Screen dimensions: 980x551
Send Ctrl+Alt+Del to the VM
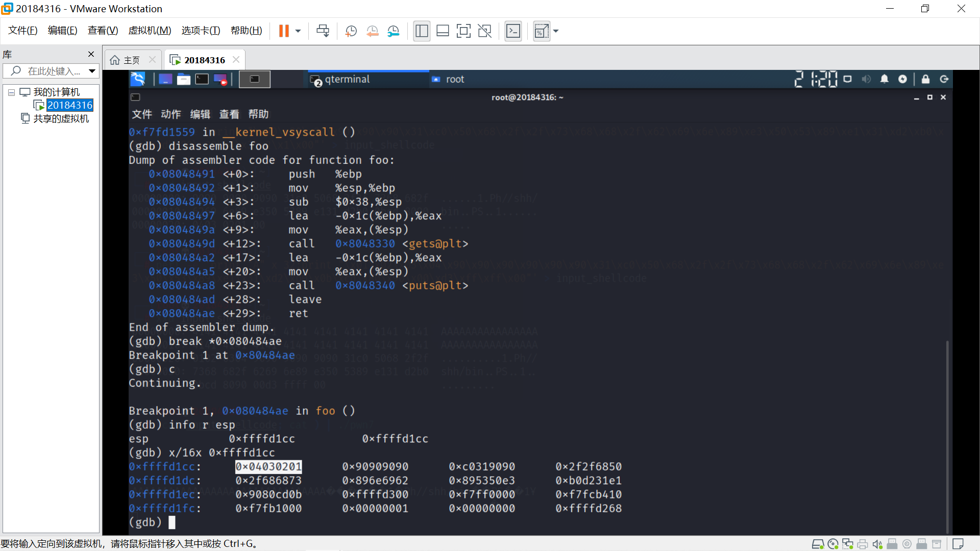323,31
